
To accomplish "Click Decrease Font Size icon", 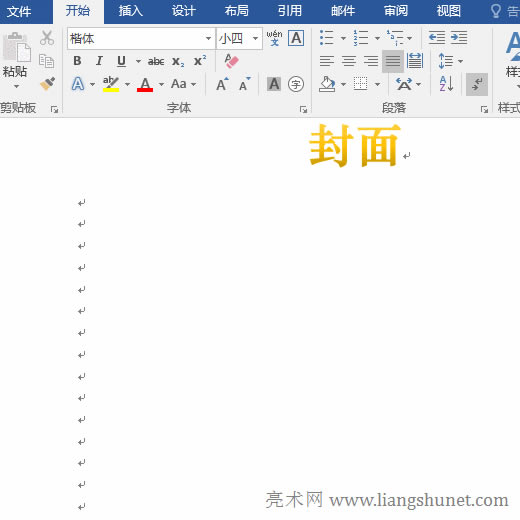I will 245,84.
